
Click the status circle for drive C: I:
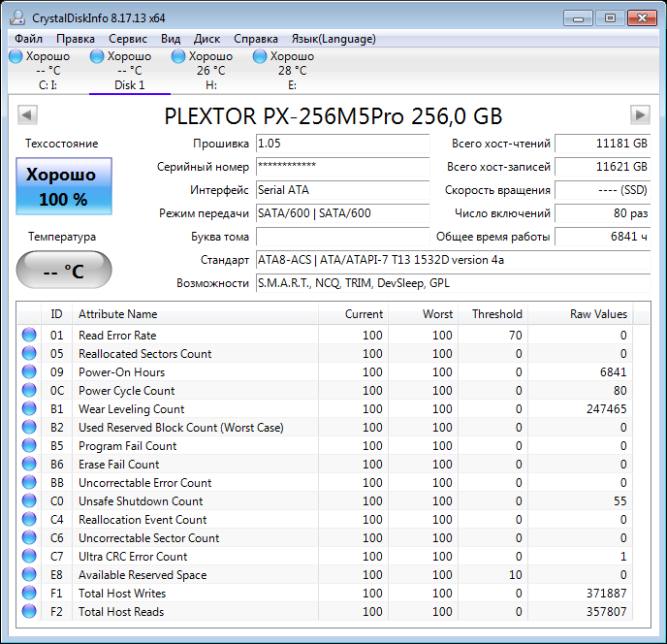16,56
